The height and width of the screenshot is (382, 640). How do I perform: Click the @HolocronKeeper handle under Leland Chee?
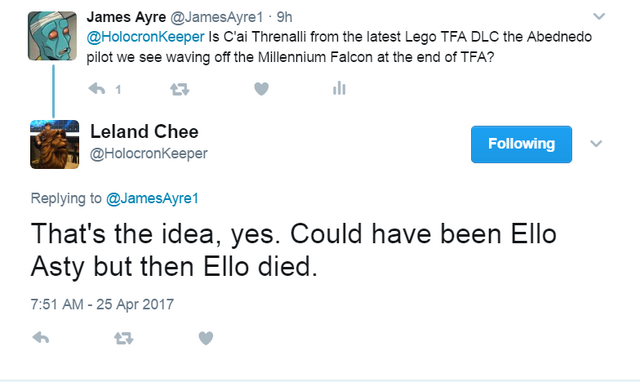(x=149, y=154)
